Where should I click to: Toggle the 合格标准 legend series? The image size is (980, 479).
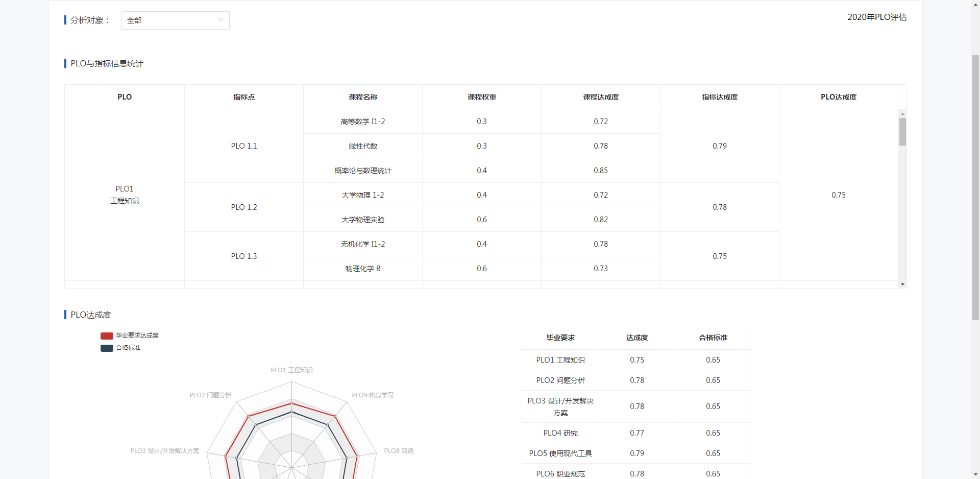pyautogui.click(x=128, y=348)
